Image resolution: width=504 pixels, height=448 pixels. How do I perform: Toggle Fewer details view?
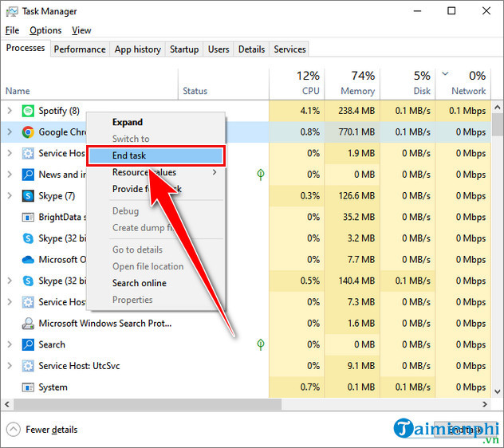43,430
